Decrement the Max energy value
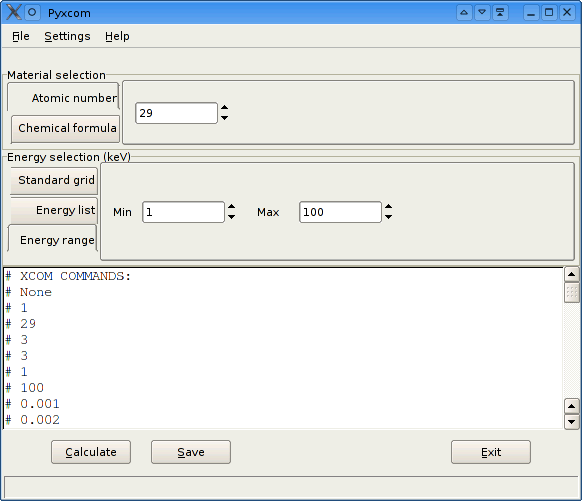This screenshot has height=501, width=582. pos(388,217)
